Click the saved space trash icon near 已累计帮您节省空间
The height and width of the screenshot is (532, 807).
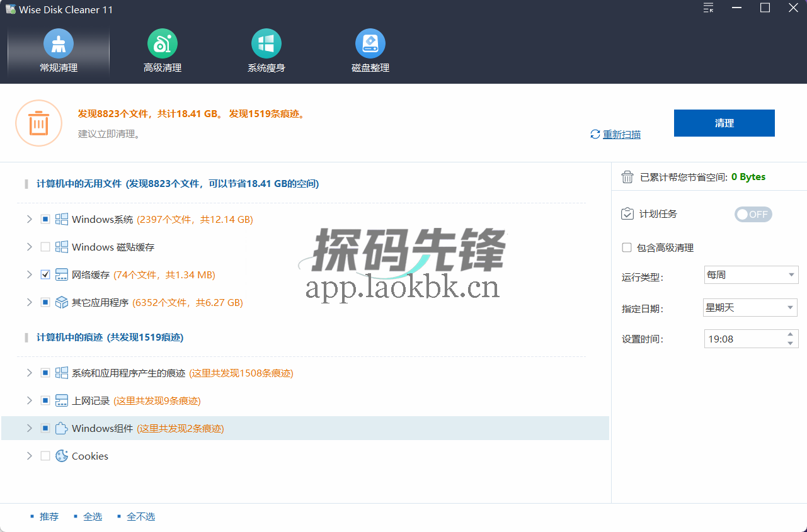(627, 177)
